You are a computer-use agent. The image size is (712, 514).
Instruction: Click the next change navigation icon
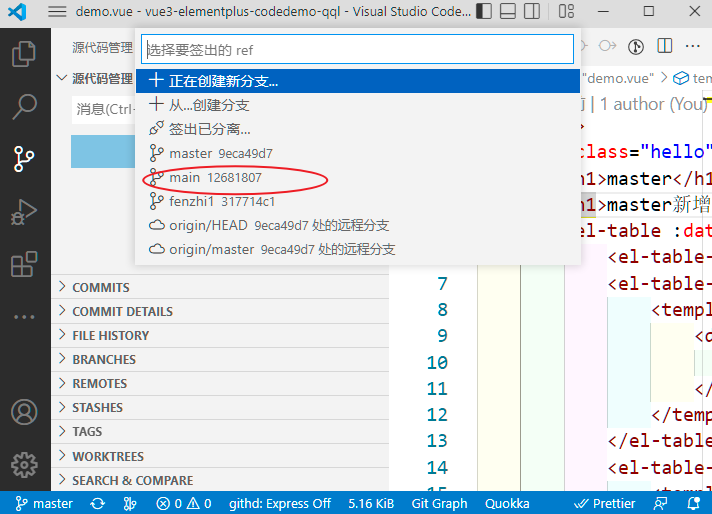pyautogui.click(x=608, y=46)
